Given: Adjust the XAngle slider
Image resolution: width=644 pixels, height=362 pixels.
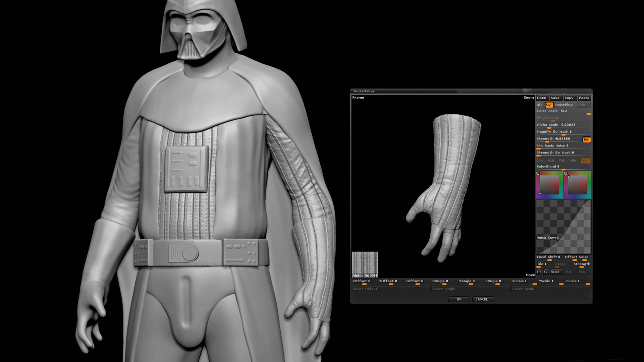Looking at the screenshot, I should click(444, 282).
